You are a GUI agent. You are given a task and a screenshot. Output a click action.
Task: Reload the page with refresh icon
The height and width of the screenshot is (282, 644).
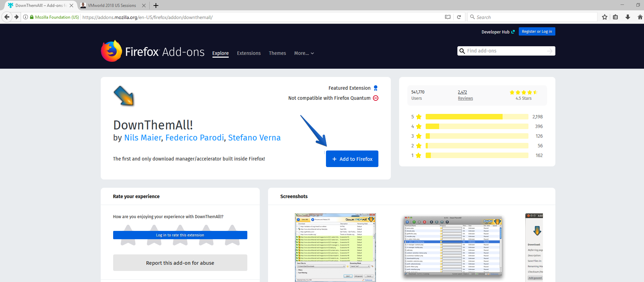459,17
